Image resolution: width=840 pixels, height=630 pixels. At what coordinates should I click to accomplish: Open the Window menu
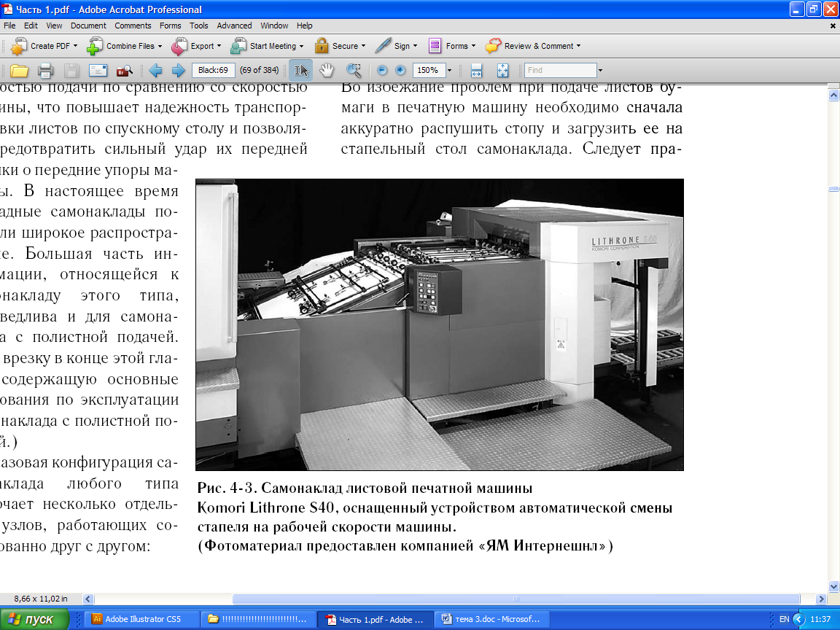tap(274, 26)
